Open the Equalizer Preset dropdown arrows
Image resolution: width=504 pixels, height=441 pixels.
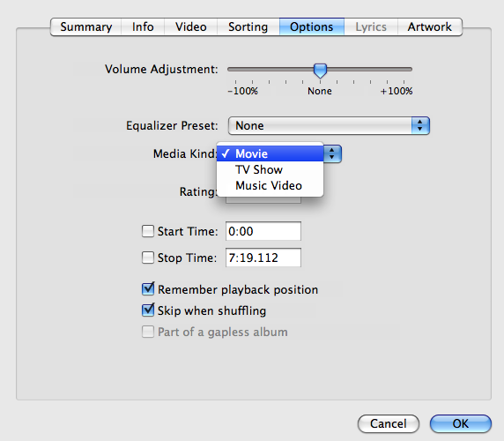pyautogui.click(x=420, y=125)
